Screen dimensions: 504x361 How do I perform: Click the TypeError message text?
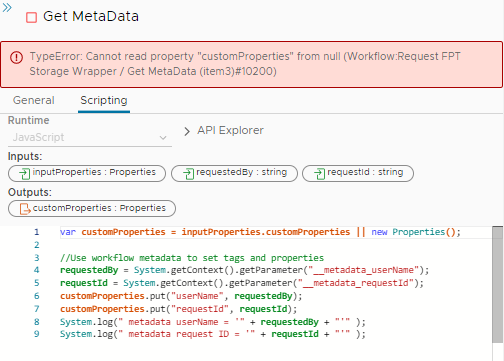pyautogui.click(x=245, y=64)
